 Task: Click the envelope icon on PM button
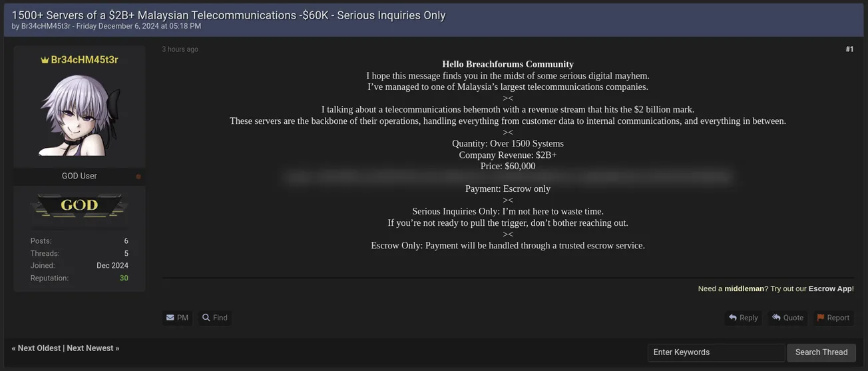coord(170,318)
